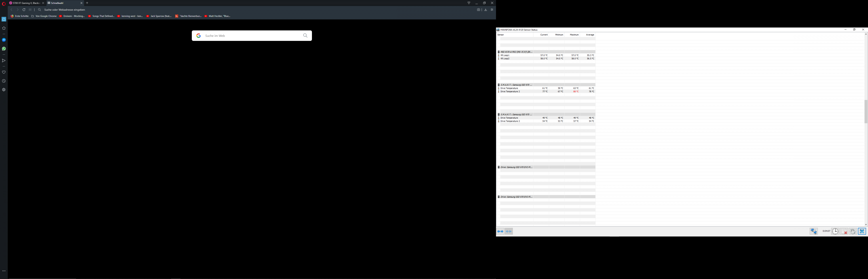Open a new browser tab
The image size is (868, 279).
(87, 3)
